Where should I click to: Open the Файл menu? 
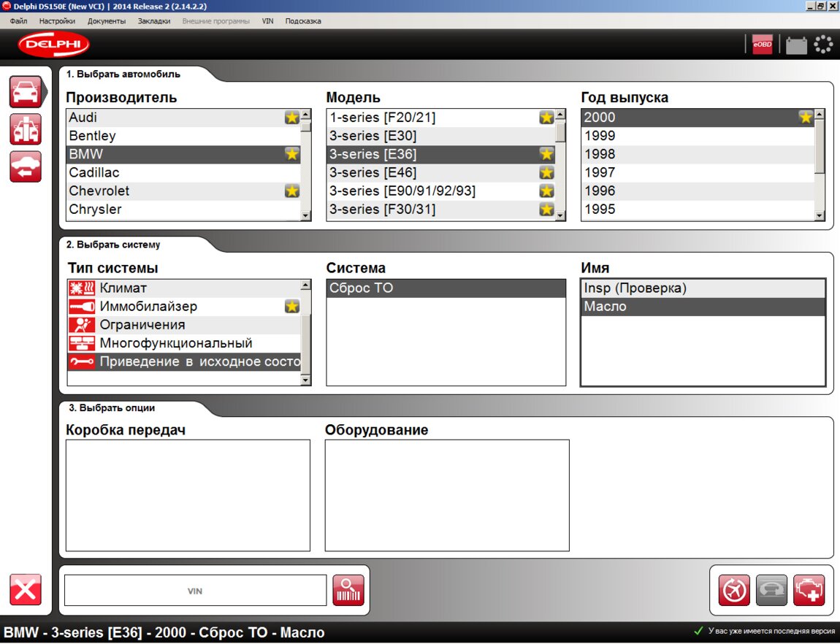point(19,21)
